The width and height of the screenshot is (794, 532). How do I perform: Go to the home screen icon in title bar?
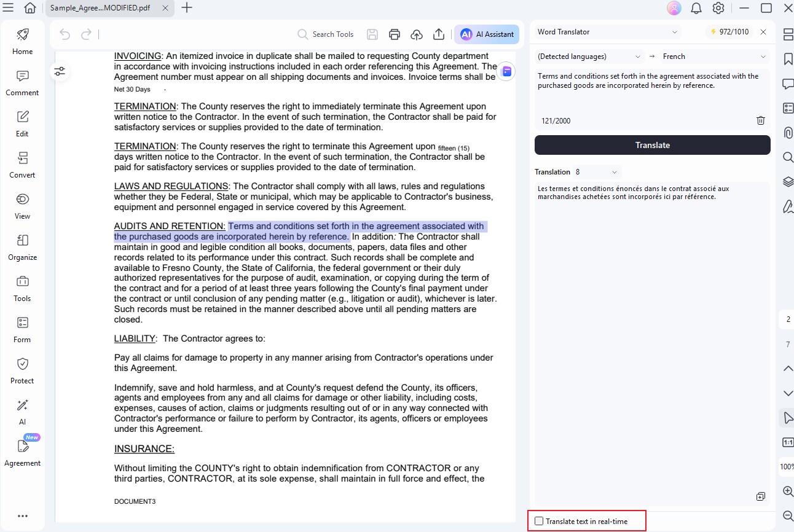click(30, 8)
